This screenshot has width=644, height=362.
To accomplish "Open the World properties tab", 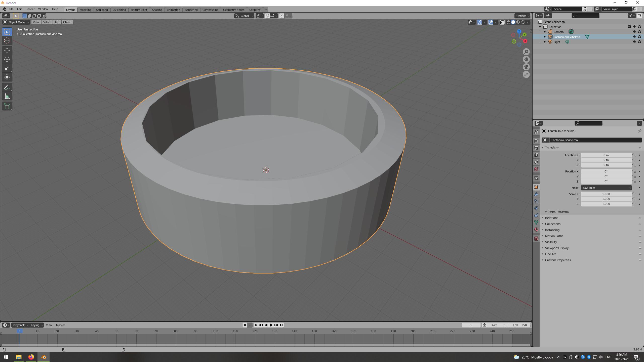I will pyautogui.click(x=536, y=169).
